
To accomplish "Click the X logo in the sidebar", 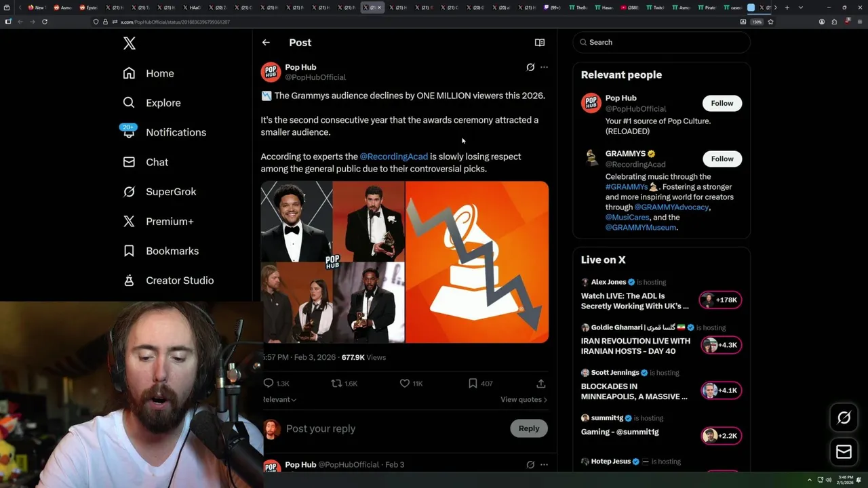I will [x=130, y=43].
